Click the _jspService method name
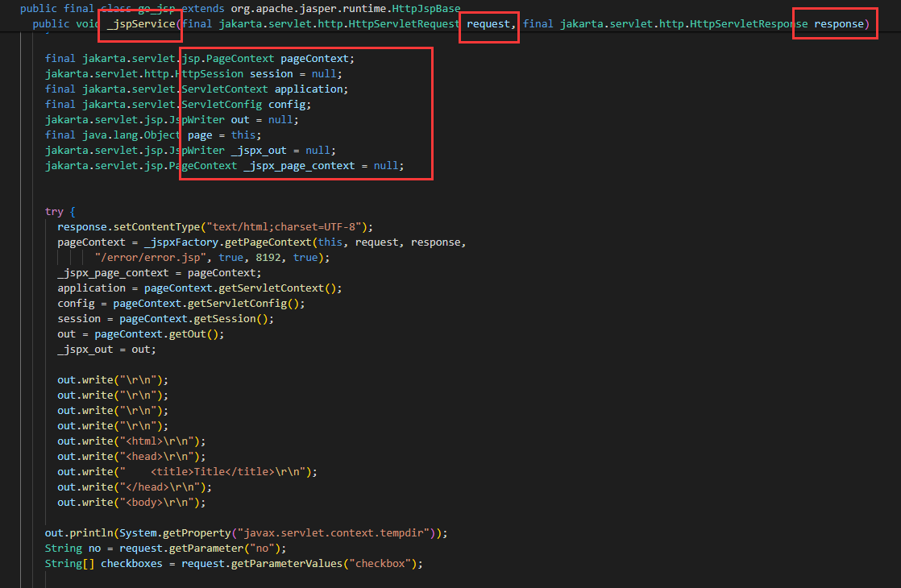 pos(141,24)
